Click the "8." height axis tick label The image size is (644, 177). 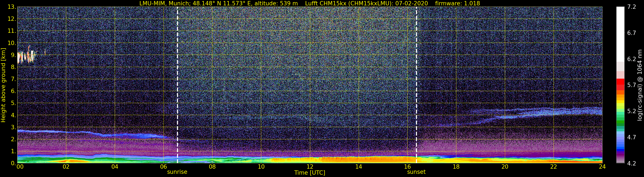tap(13, 67)
